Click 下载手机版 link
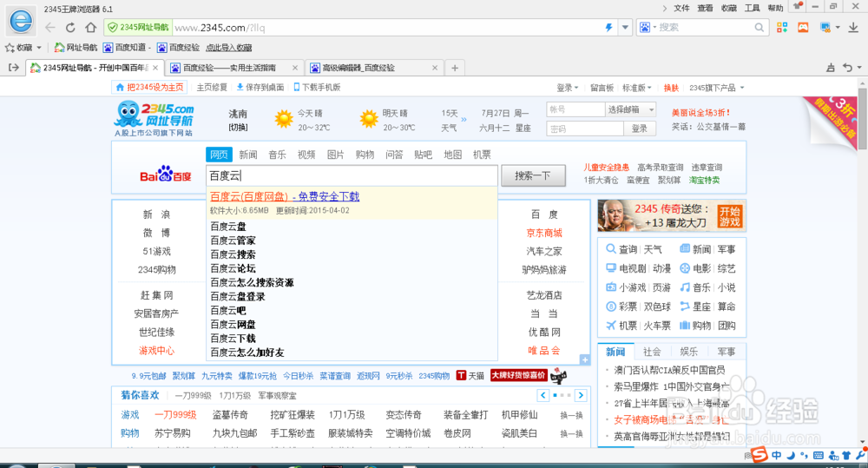Viewport: 868px width, 468px height. click(x=317, y=87)
